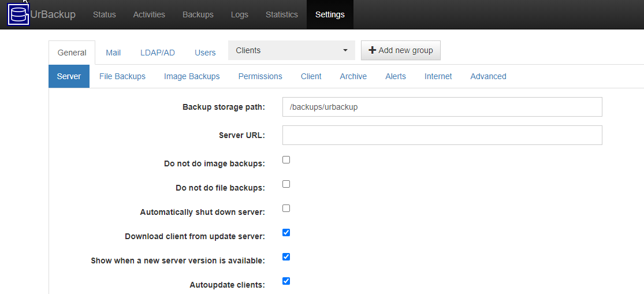This screenshot has width=644, height=294.
Task: Click the UrBackup brand name link
Action: click(53, 15)
